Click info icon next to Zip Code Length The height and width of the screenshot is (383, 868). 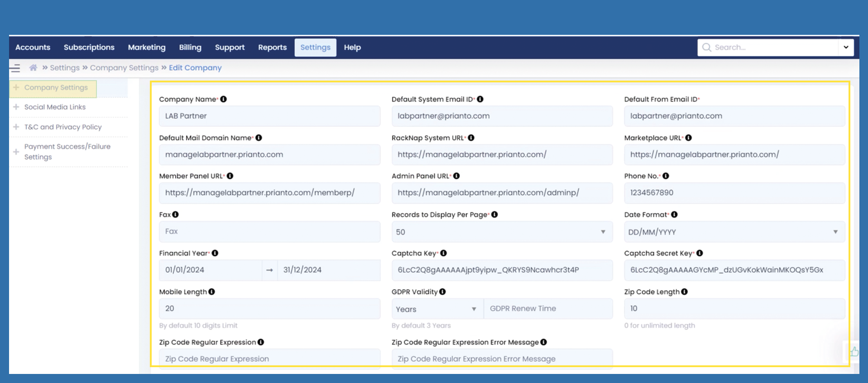click(685, 292)
